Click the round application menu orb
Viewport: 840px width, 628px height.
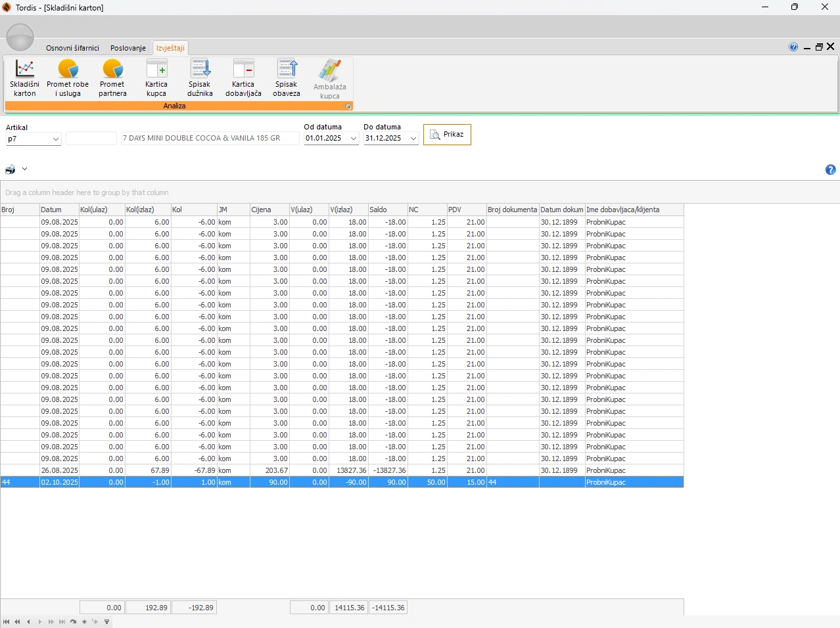click(20, 37)
